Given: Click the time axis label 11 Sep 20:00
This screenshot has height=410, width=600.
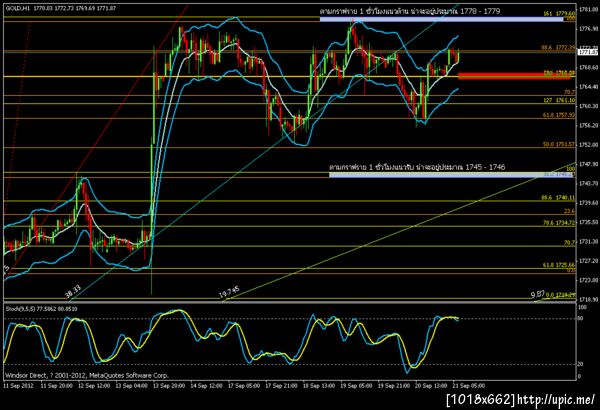Looking at the screenshot, I should [56, 386].
